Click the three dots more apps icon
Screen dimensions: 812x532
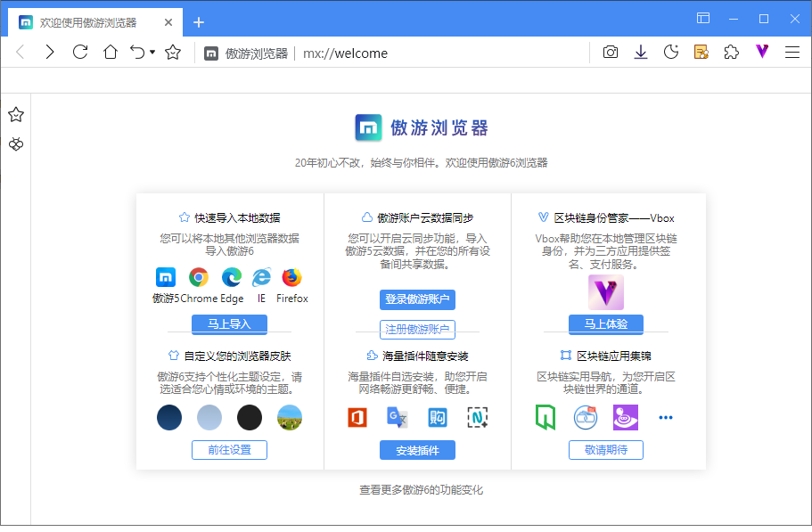click(x=666, y=418)
